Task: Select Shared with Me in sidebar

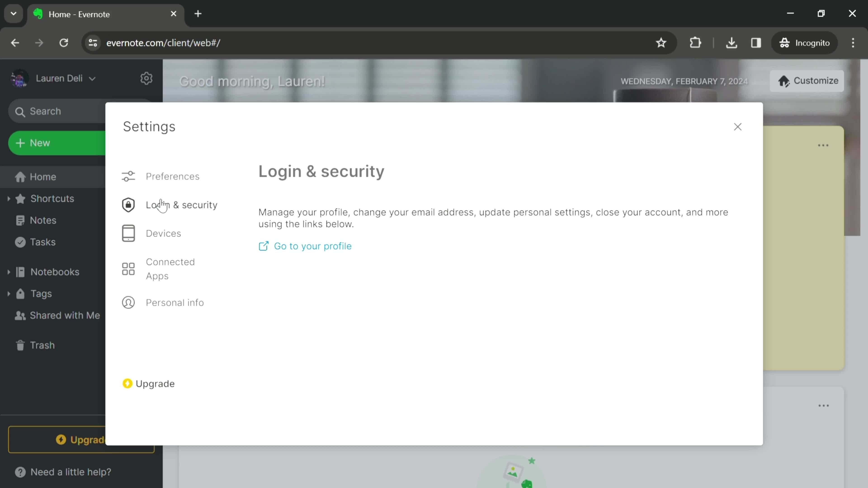Action: click(x=65, y=315)
